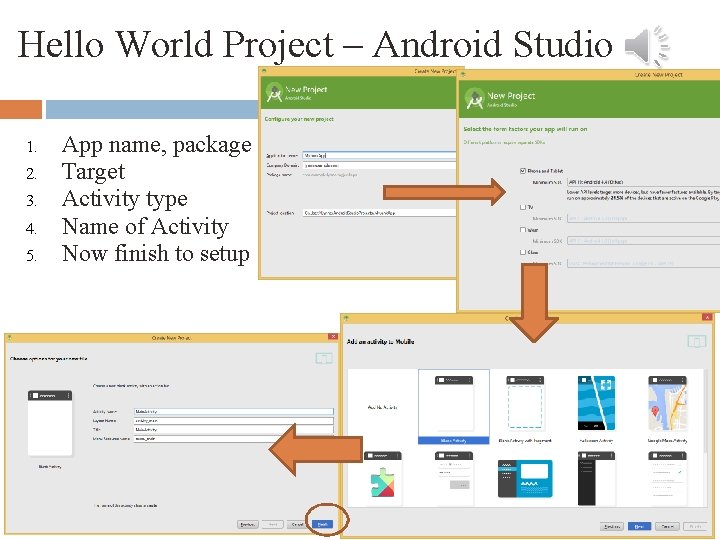Click Android Studio logo in Configure project dialog
The height and width of the screenshot is (540, 720).
tap(274, 92)
